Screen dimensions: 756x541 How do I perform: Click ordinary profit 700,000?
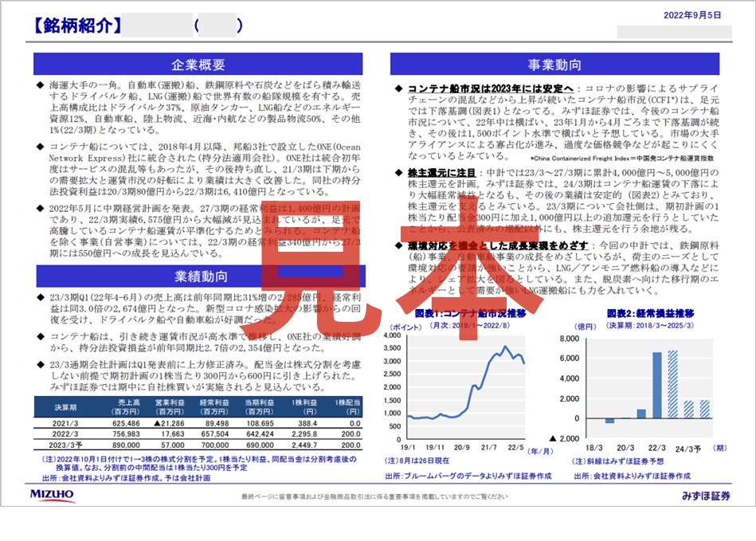tap(215, 445)
